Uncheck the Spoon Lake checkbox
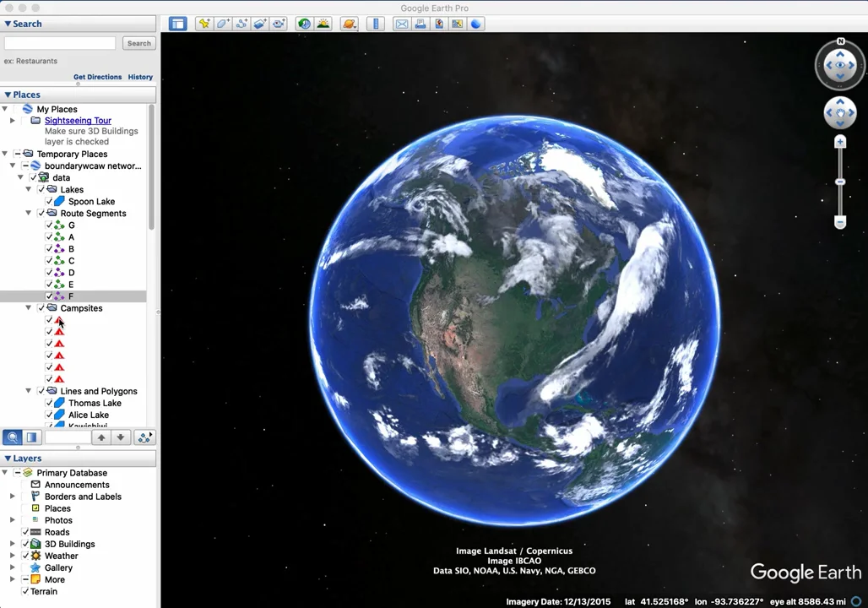This screenshot has height=608, width=868. pyautogui.click(x=49, y=202)
